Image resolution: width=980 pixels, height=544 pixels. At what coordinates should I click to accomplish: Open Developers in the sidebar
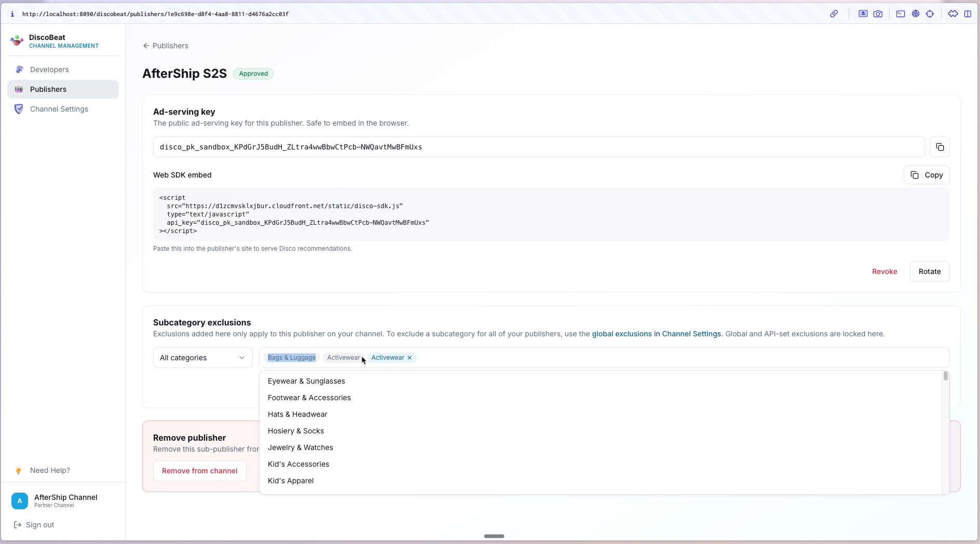[x=63, y=70]
